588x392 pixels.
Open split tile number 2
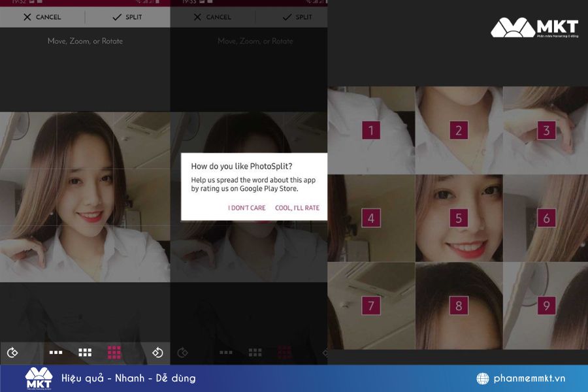pyautogui.click(x=459, y=130)
